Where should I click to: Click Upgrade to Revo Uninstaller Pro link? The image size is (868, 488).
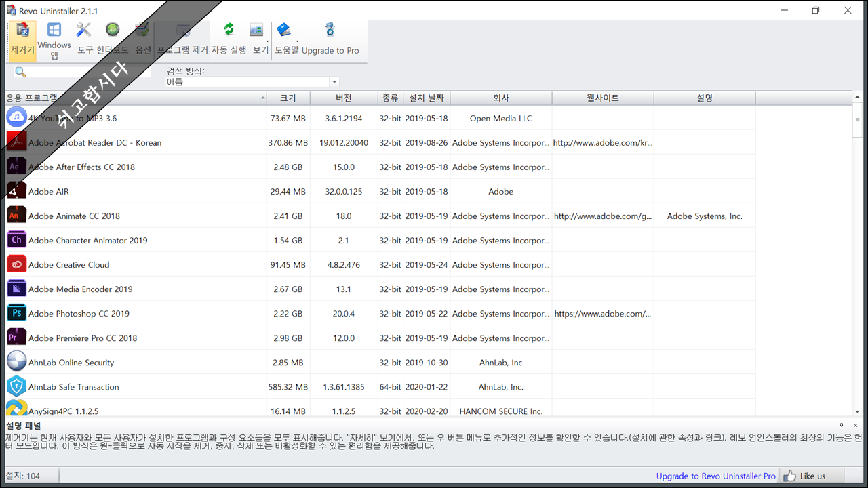(x=715, y=476)
